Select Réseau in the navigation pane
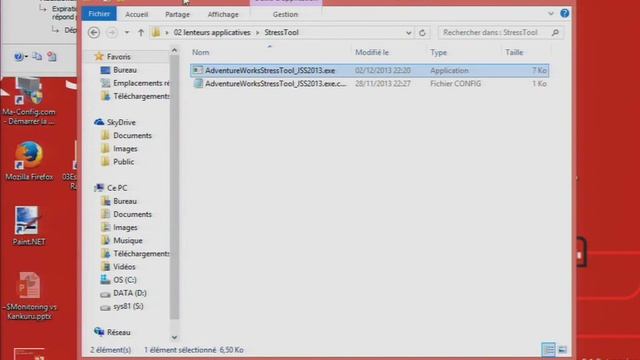640x360 pixels. [x=118, y=332]
